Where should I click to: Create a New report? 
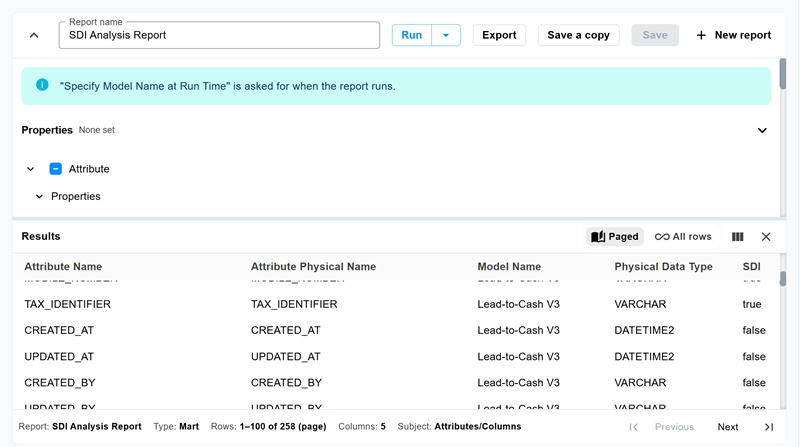point(734,35)
